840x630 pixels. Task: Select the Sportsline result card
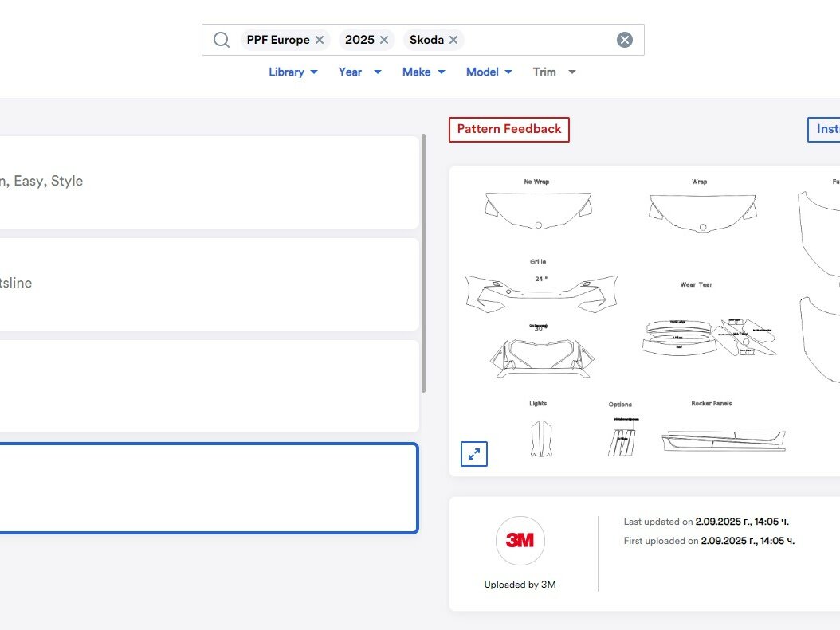(207, 284)
